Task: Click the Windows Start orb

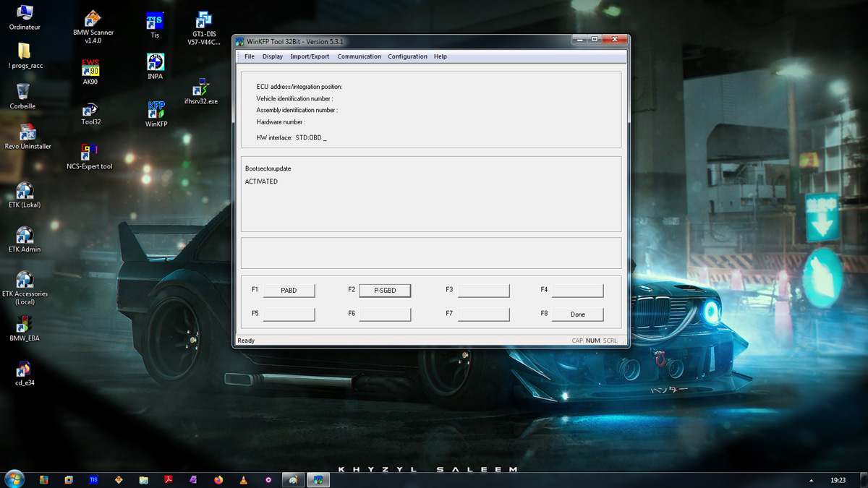Action: pos(14,479)
